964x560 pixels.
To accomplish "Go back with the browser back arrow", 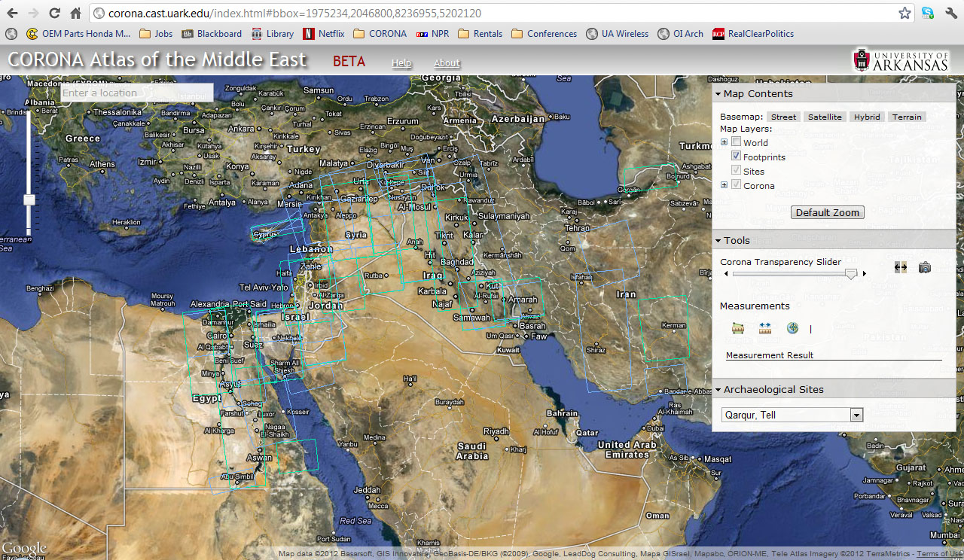I will [x=12, y=14].
